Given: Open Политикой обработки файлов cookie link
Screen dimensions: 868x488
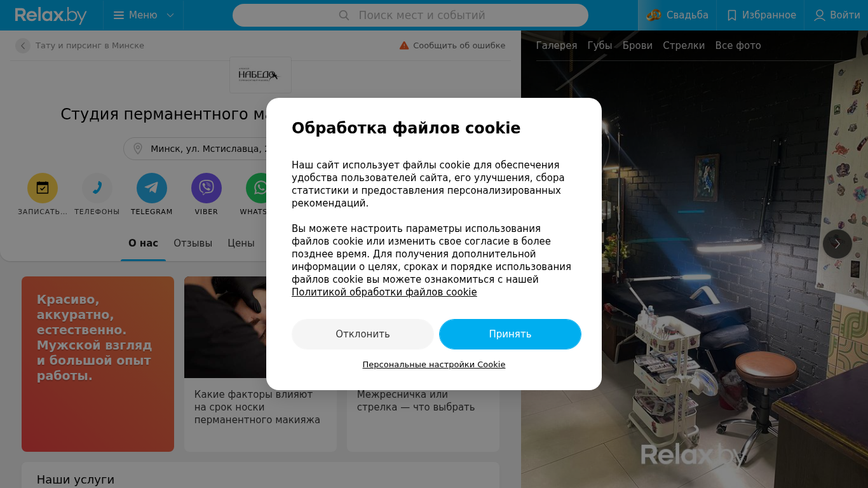Looking at the screenshot, I should pos(384,292).
